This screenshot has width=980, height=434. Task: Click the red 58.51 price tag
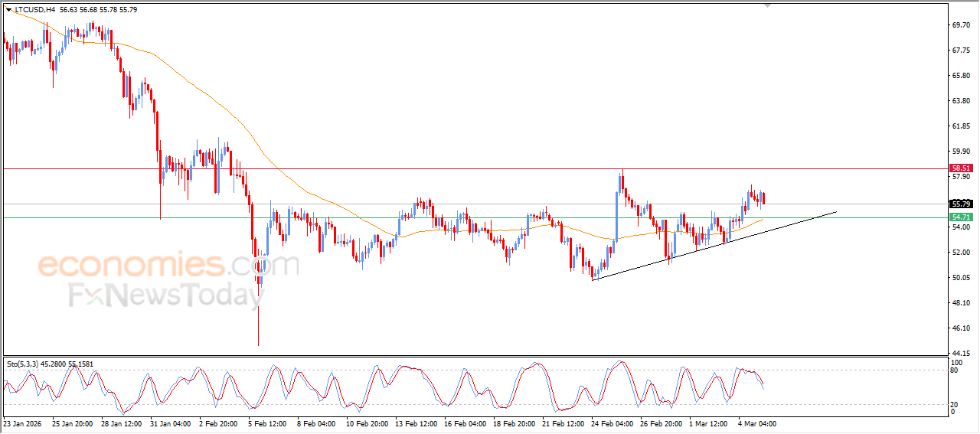(961, 168)
